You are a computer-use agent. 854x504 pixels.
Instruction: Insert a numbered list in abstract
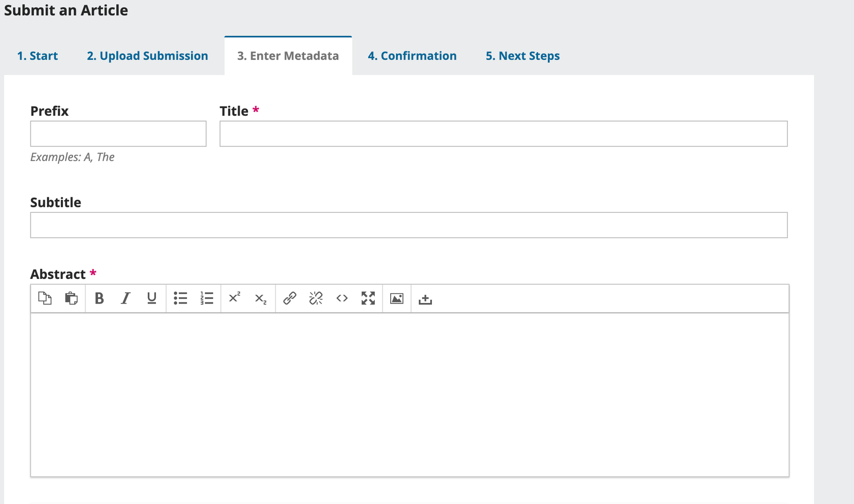(207, 298)
